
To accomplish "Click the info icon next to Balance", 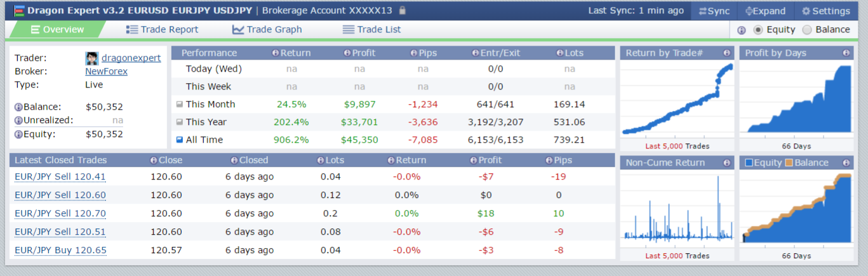I will point(18,107).
